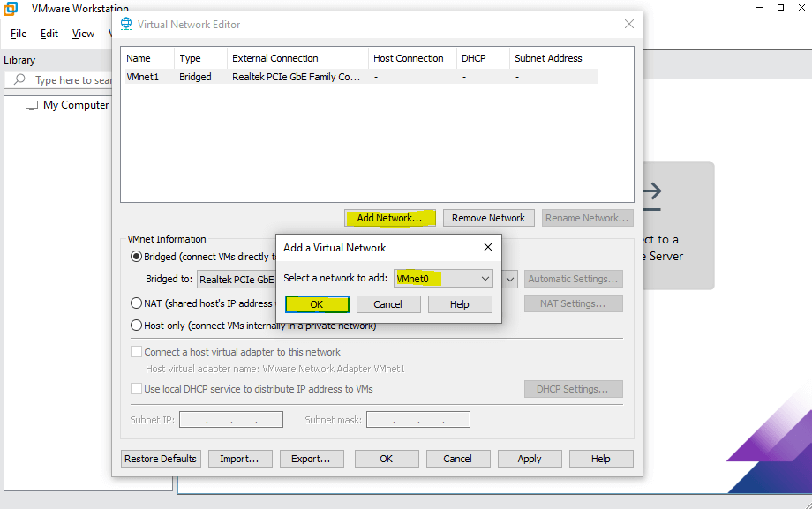Click the Subnet mask input field
812x509 pixels.
tap(417, 419)
